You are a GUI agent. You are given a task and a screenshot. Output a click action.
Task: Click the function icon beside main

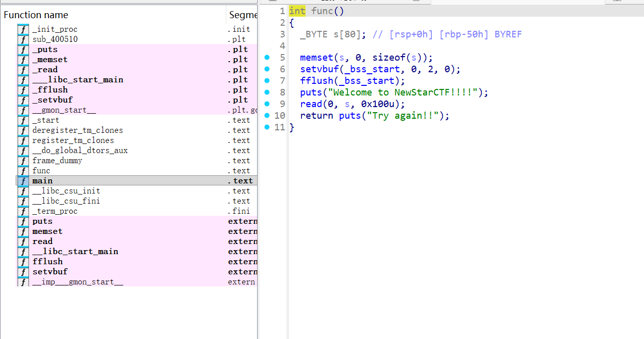23,181
